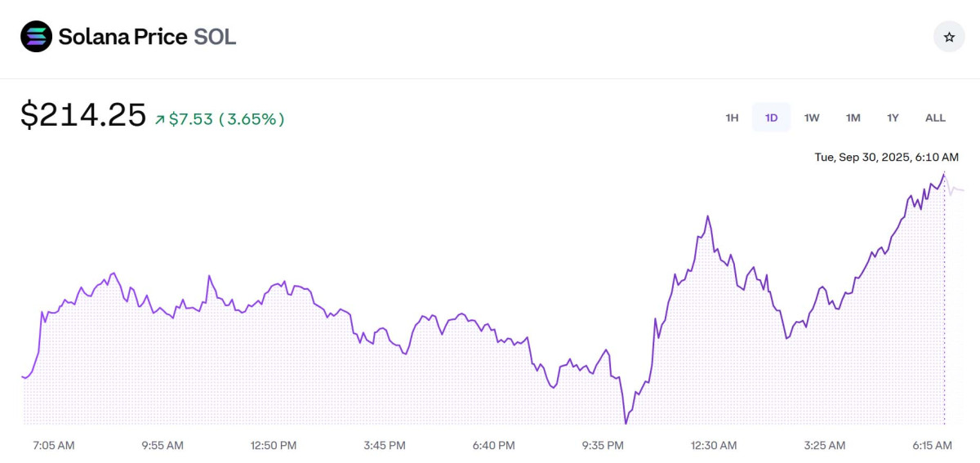Click the green upward trend arrow
Screen dimensions: 980x463
pos(160,119)
